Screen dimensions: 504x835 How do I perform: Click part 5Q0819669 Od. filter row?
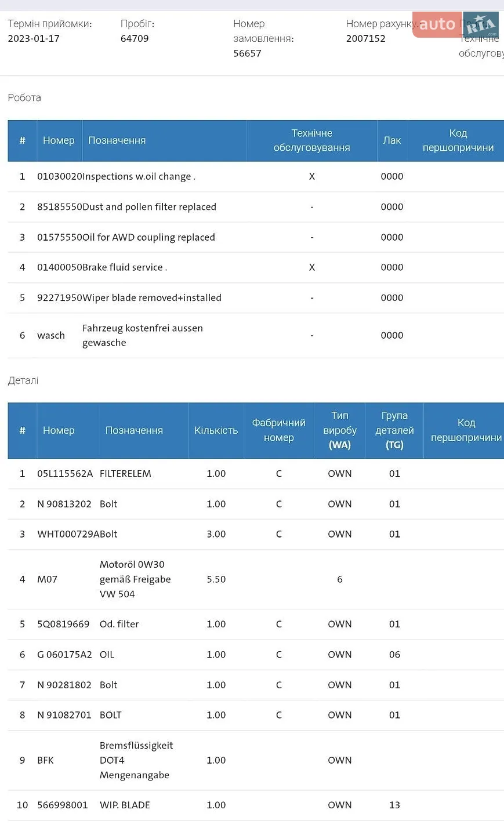point(256,625)
